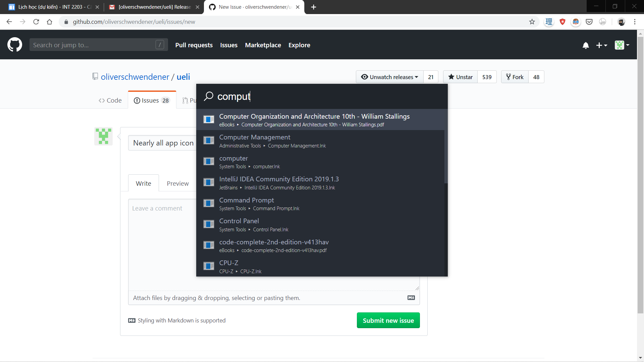
Task: Select the Command Prompt result
Action: point(320,203)
